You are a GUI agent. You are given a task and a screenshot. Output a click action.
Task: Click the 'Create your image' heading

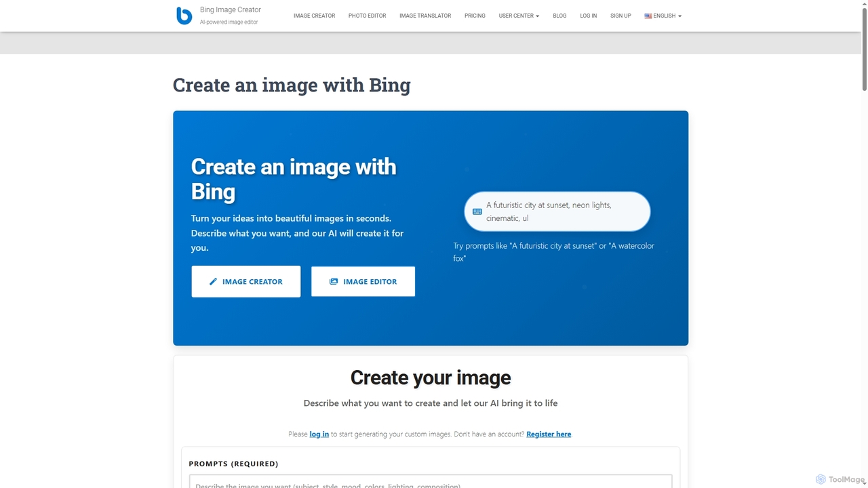[431, 378]
